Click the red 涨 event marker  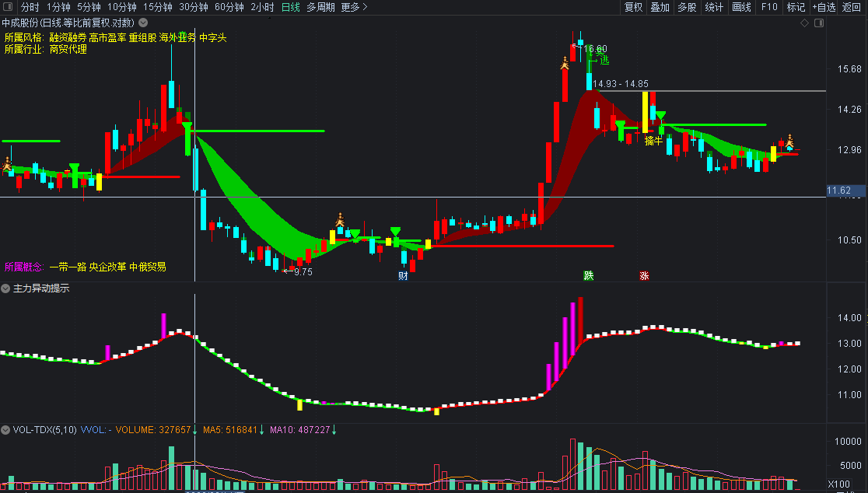[x=644, y=275]
